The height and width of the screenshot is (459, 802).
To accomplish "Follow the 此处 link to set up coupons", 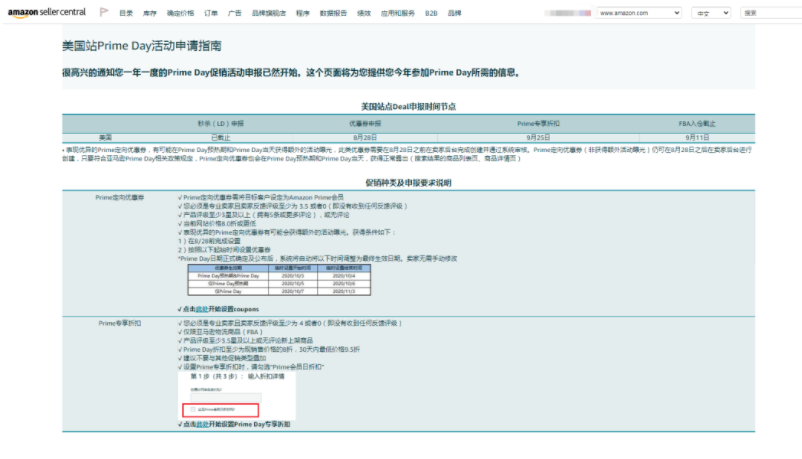I will click(202, 309).
